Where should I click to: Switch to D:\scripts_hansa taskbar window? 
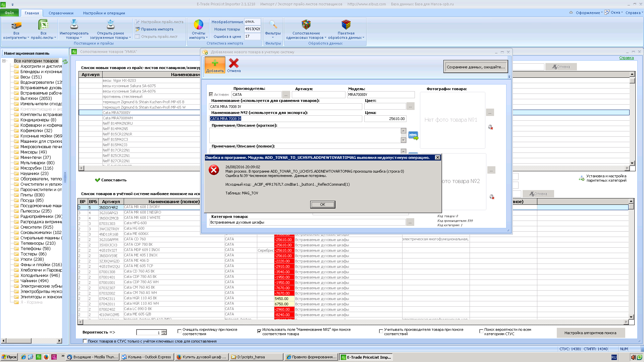[x=256, y=357]
